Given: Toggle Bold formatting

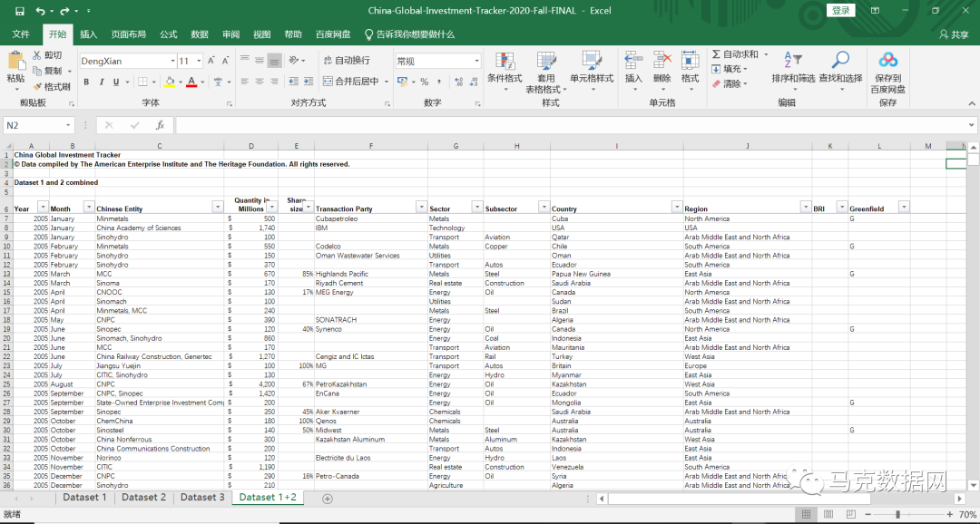Looking at the screenshot, I should 86,82.
